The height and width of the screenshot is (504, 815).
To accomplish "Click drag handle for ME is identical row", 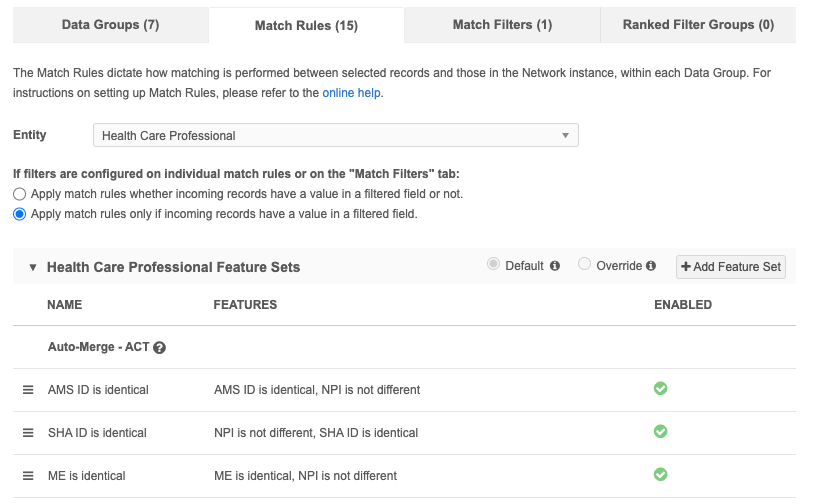I will tap(28, 475).
